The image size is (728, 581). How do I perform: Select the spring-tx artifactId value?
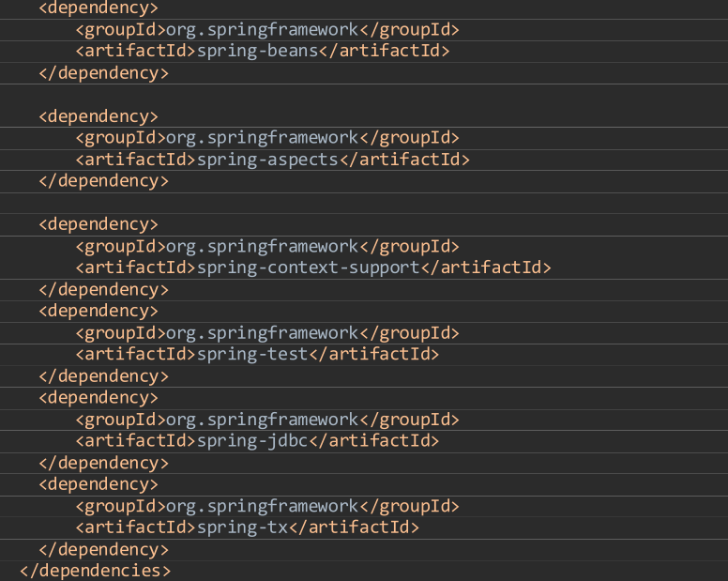pos(242,527)
